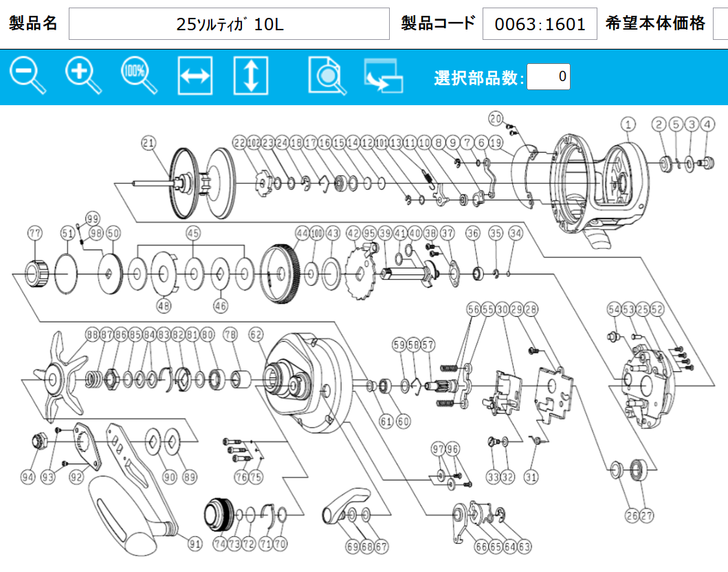
Task: Select part number 91 handle knob label
Action: [x=195, y=544]
